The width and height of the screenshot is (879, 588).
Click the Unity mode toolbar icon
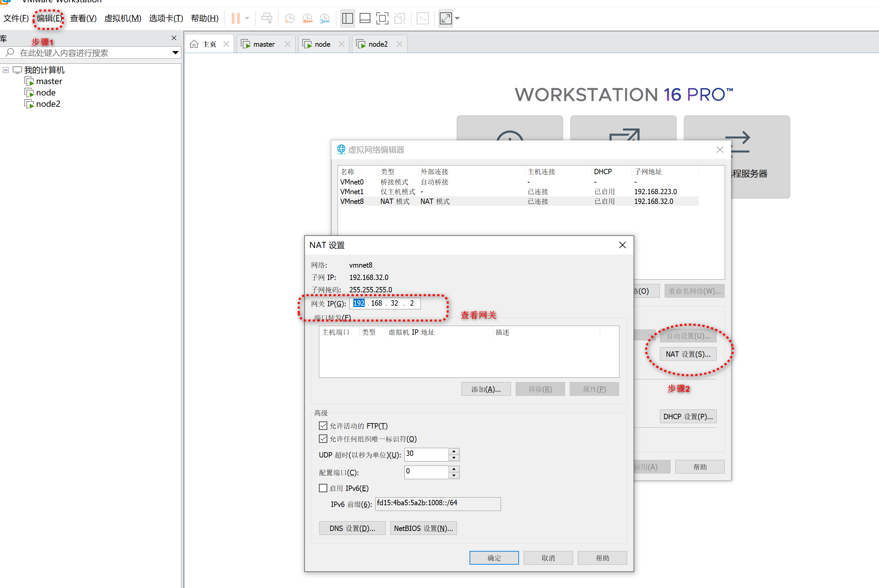pos(400,18)
